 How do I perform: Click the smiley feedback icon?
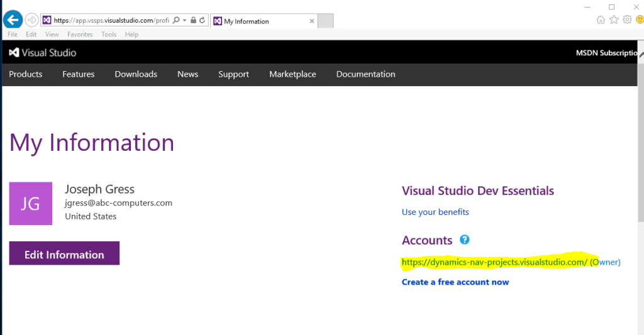coord(640,19)
